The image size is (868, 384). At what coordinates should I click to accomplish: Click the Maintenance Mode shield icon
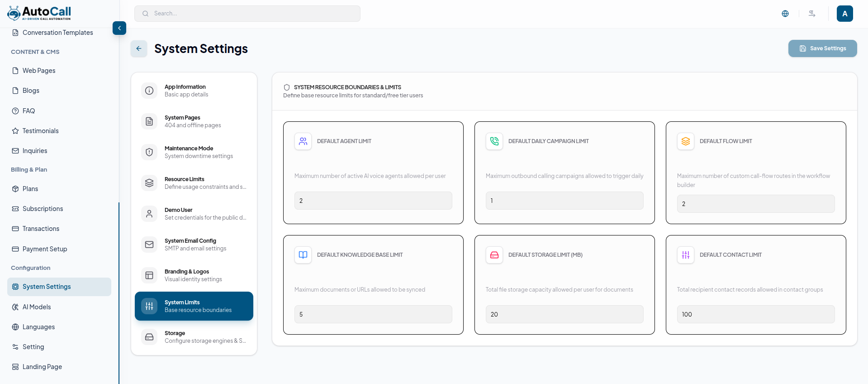coord(149,152)
